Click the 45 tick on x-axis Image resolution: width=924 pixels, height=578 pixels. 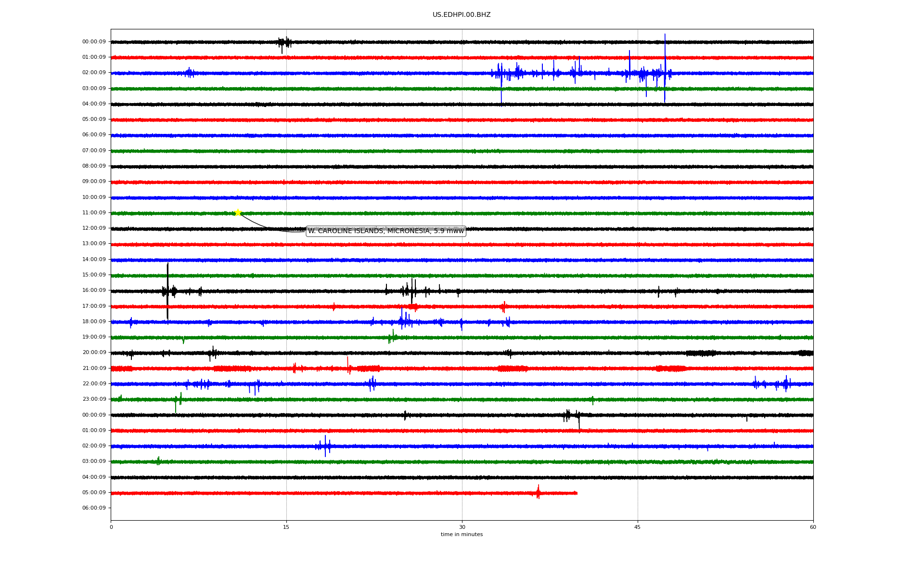click(638, 527)
